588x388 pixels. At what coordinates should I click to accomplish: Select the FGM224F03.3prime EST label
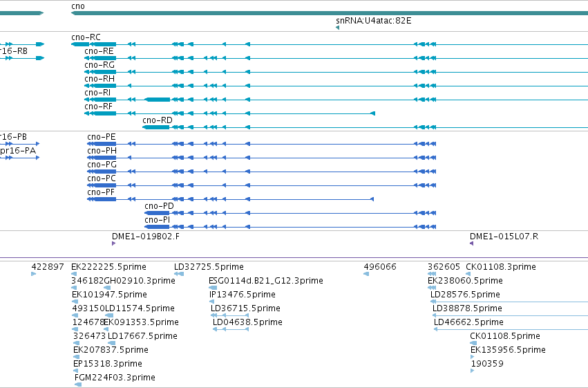point(115,378)
